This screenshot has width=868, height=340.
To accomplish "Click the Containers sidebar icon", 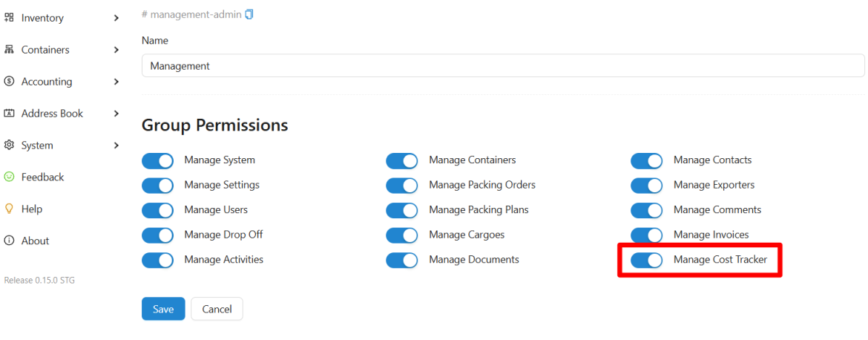I will pos(9,50).
